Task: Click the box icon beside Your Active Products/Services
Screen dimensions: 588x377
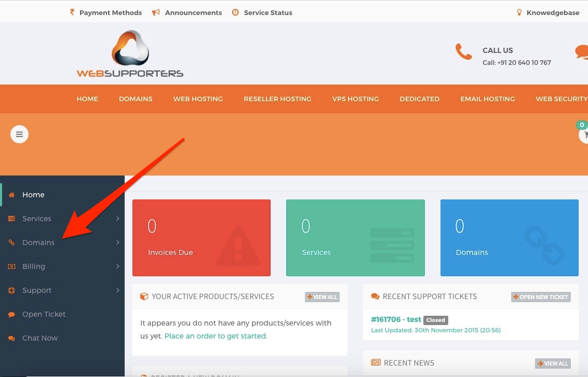Action: tap(144, 297)
